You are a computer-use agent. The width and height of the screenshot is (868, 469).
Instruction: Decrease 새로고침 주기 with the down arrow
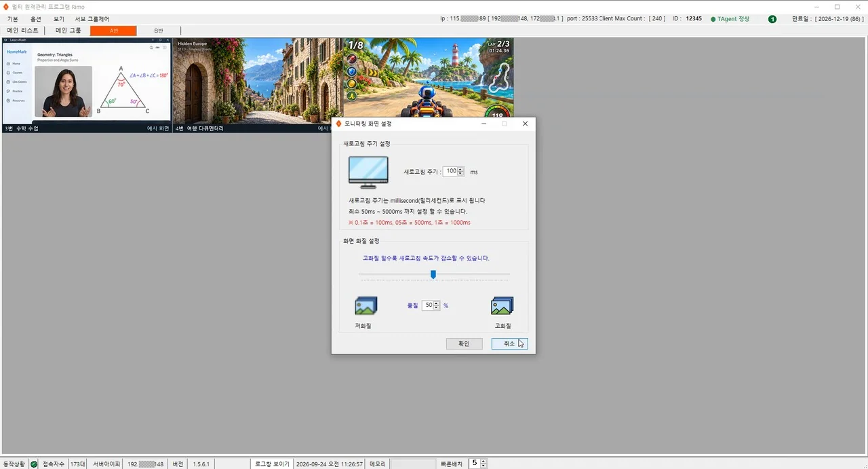(461, 174)
